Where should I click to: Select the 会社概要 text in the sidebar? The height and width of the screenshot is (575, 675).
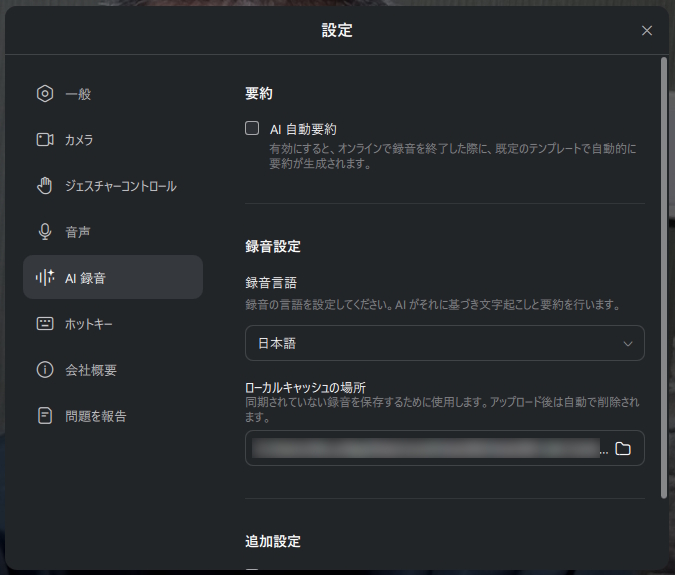pos(91,370)
